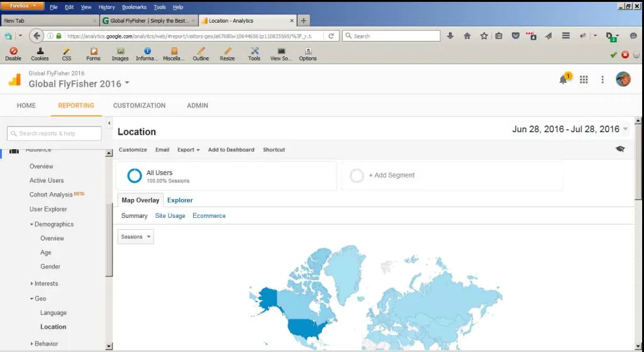Image resolution: width=644 pixels, height=352 pixels.
Task: Click the notifications bell icon
Action: [x=563, y=79]
